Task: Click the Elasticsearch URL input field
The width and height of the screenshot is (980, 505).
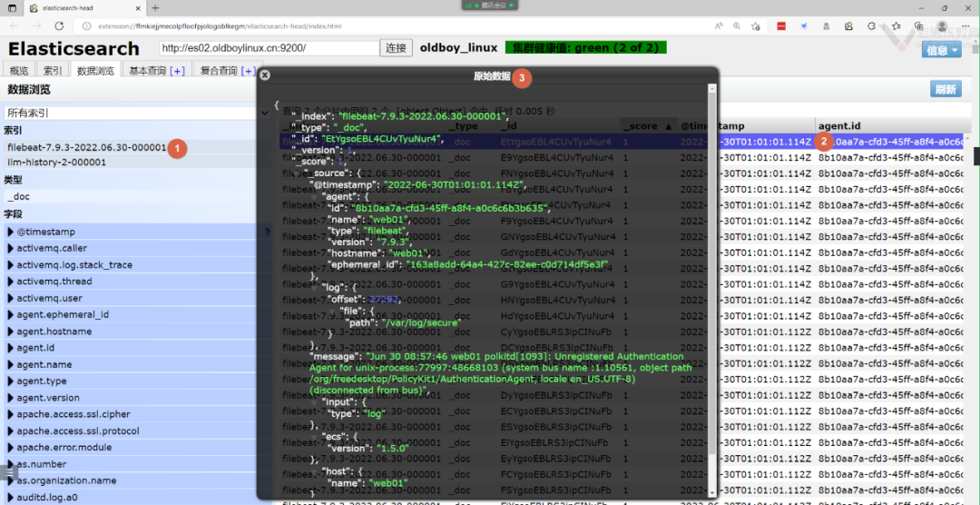Action: pos(269,48)
